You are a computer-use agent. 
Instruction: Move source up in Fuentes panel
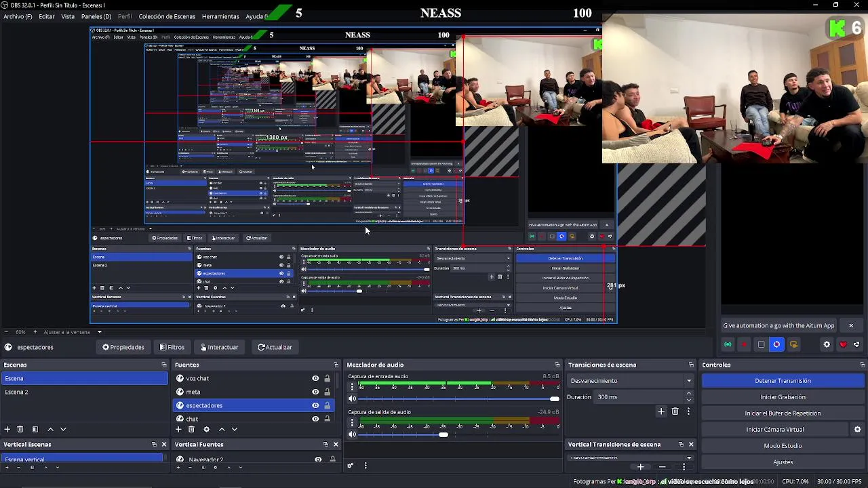(222, 429)
